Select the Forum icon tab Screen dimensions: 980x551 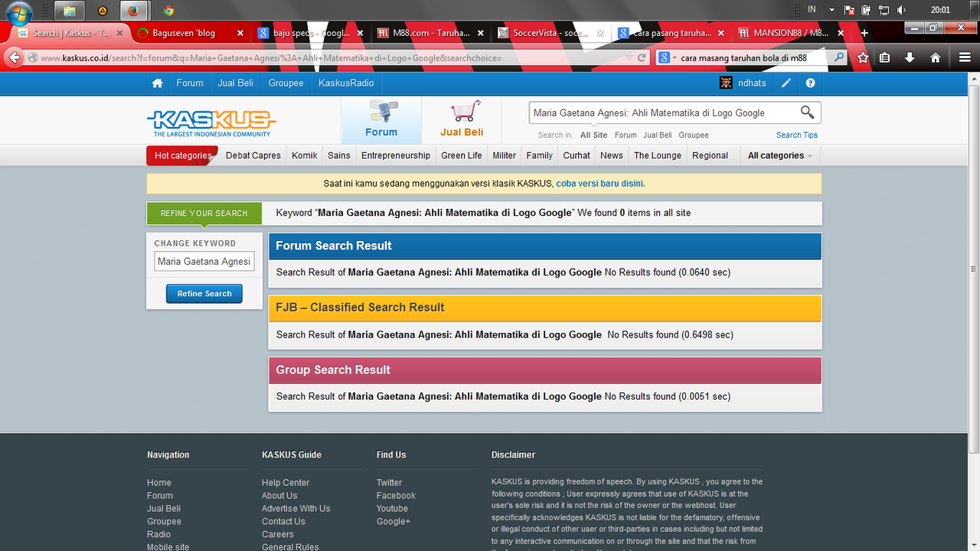pyautogui.click(x=381, y=119)
